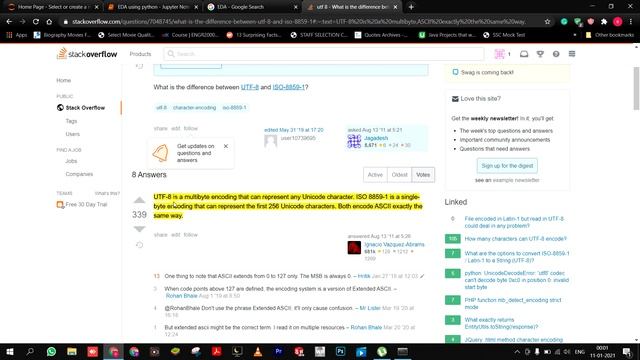
Task: Click the notification bell icon in popup
Action: coord(160,153)
